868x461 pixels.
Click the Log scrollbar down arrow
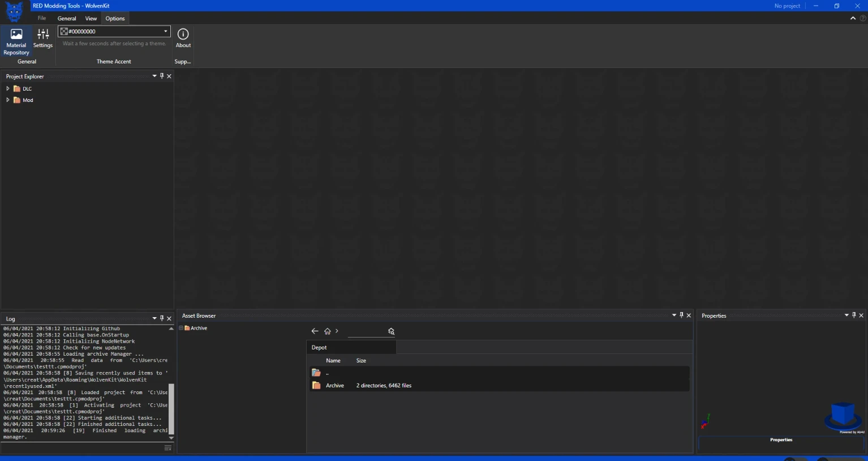point(171,438)
